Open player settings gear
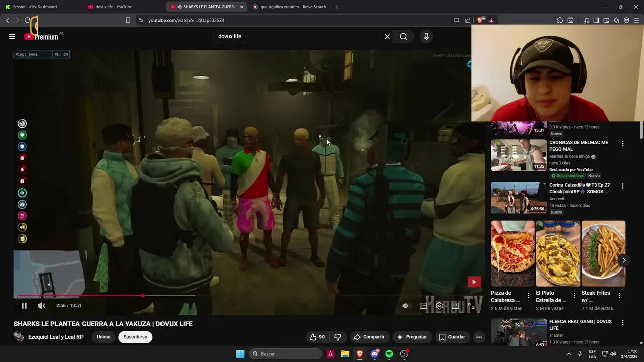 (x=439, y=305)
